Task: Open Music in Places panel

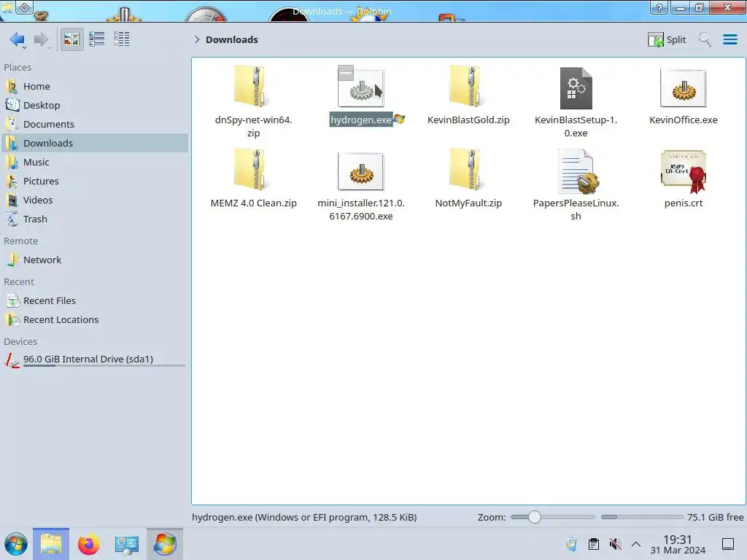Action: pyautogui.click(x=94, y=163)
